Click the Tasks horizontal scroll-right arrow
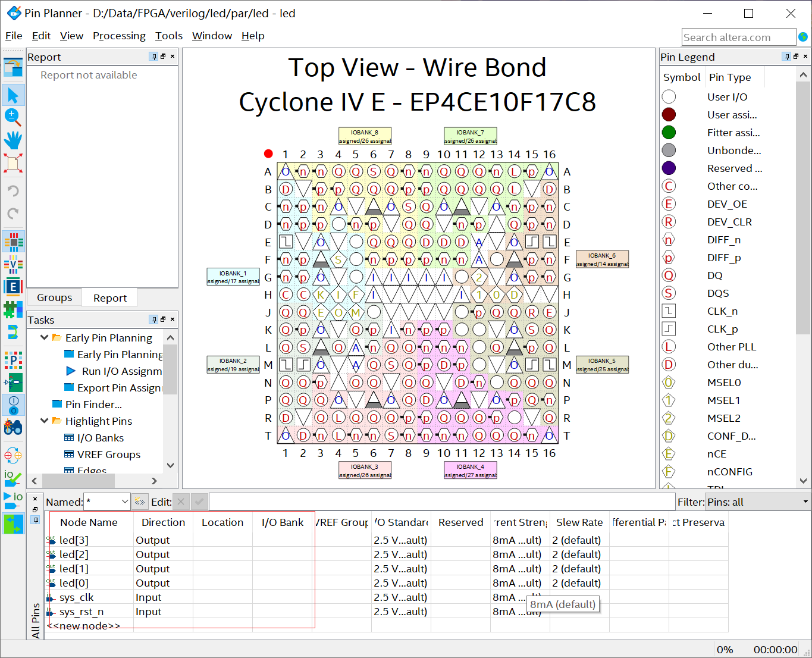This screenshot has width=812, height=658. (154, 481)
